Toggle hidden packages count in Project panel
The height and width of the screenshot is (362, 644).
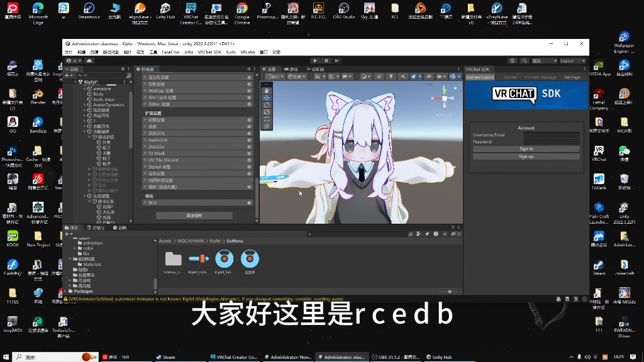[456, 234]
